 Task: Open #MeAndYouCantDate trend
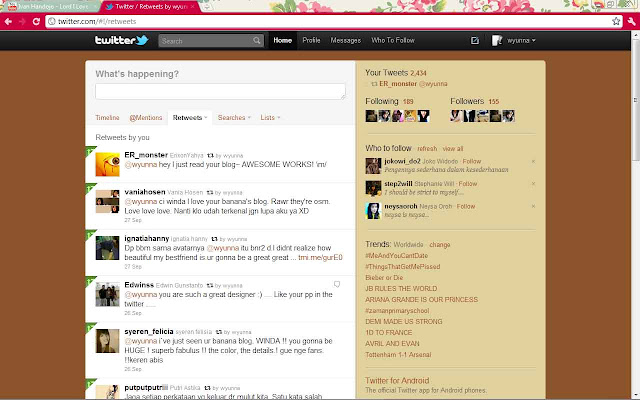tap(396, 256)
